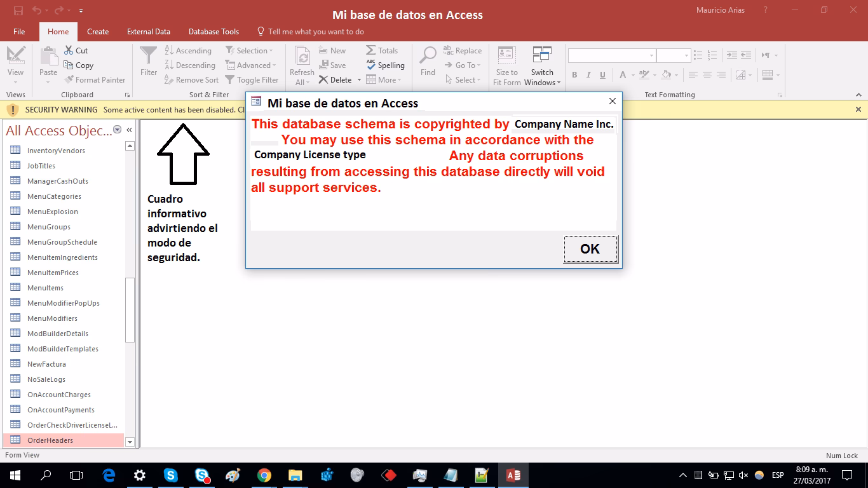This screenshot has width=868, height=488.
Task: Save the current record
Action: (x=332, y=65)
